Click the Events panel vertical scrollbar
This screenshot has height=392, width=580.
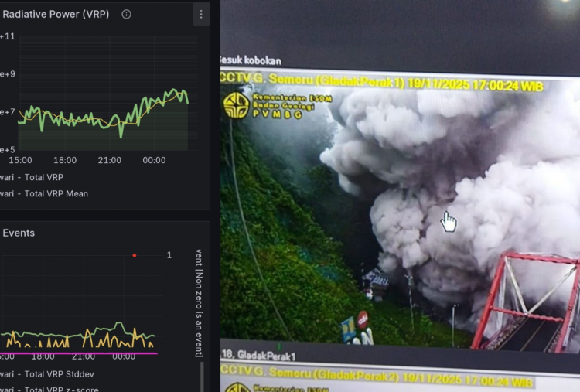(x=202, y=377)
